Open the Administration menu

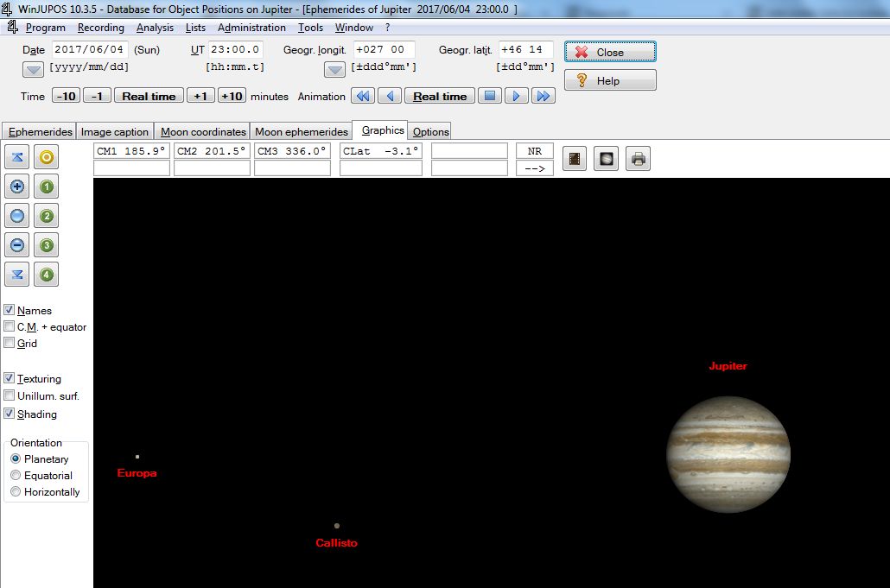tap(251, 28)
